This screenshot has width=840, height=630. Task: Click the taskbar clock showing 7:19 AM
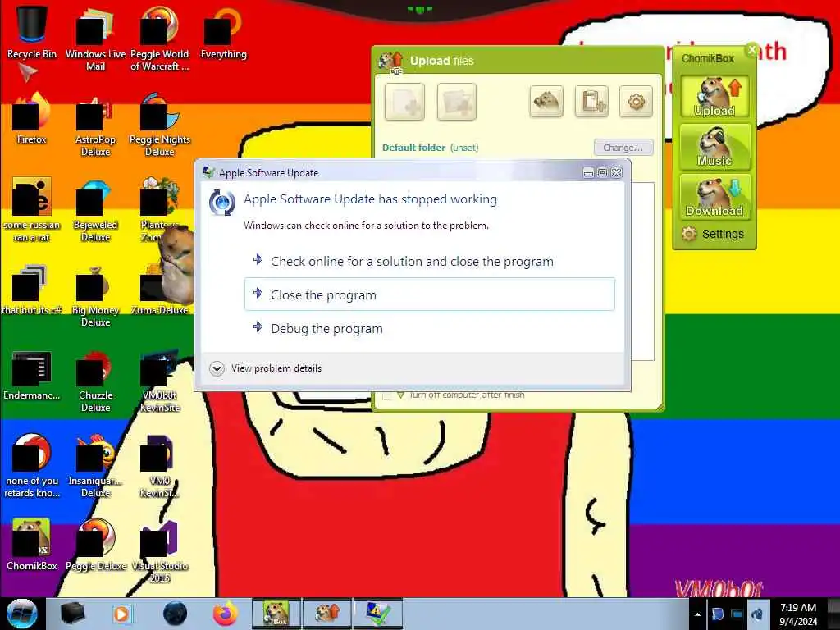click(x=798, y=614)
